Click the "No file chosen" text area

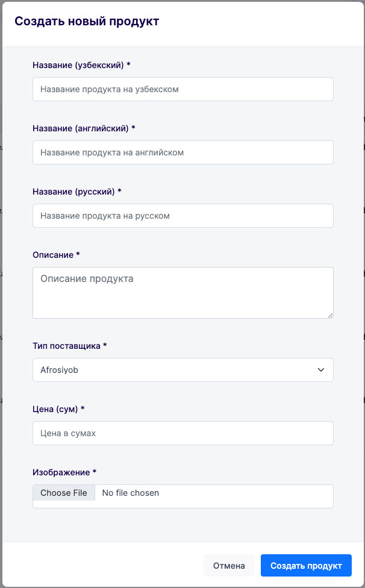[131, 493]
